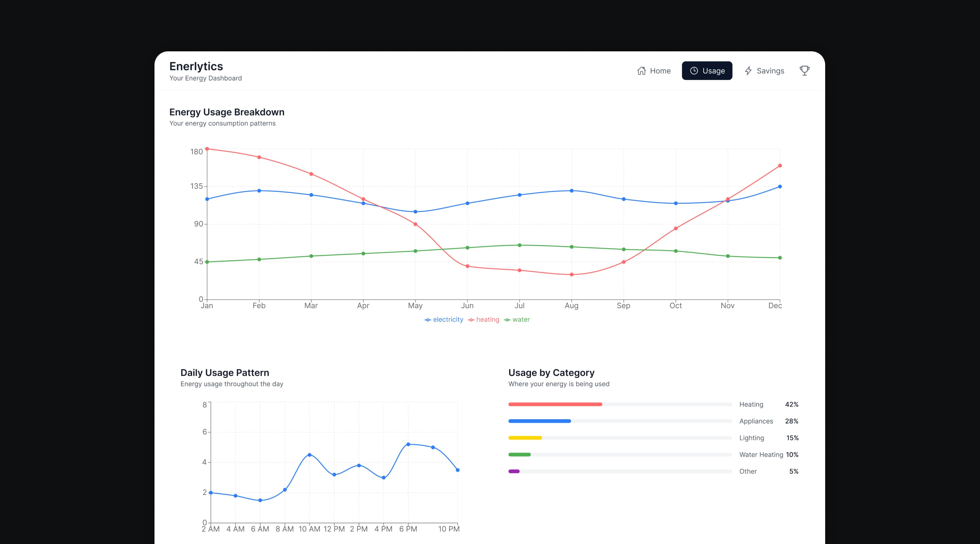Click the heating legend marker icon
The height and width of the screenshot is (544, 980).
pos(471,320)
